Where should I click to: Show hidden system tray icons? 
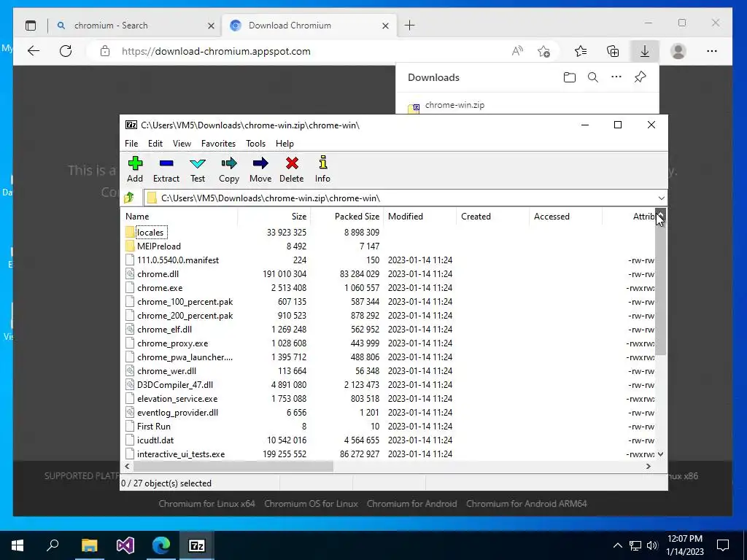click(x=617, y=545)
